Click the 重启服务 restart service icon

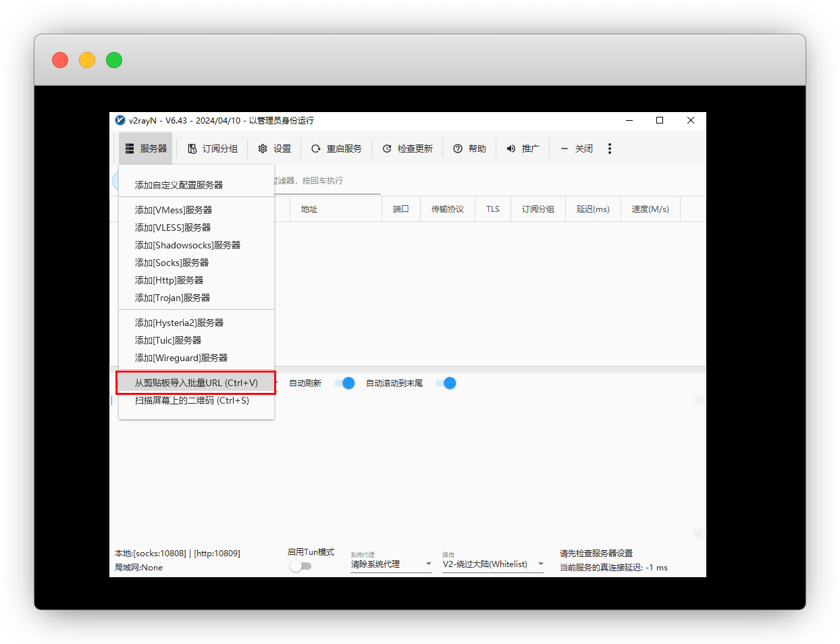tap(315, 149)
